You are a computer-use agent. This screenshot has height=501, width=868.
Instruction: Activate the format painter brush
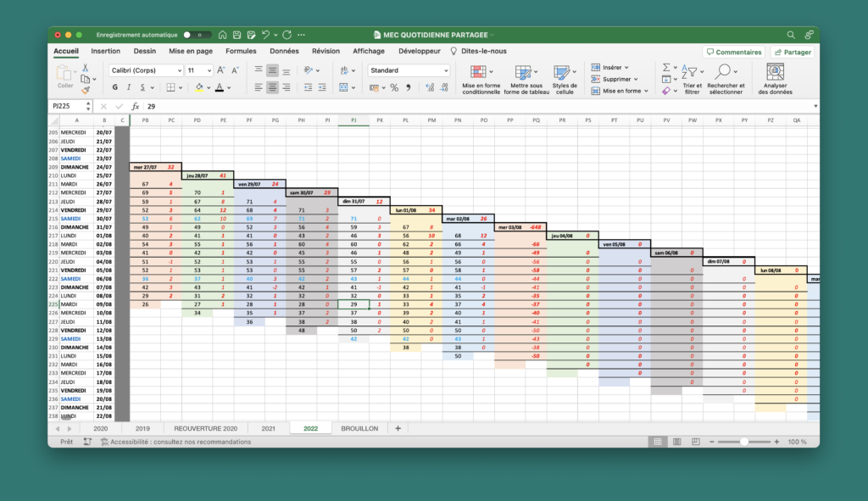[x=86, y=90]
